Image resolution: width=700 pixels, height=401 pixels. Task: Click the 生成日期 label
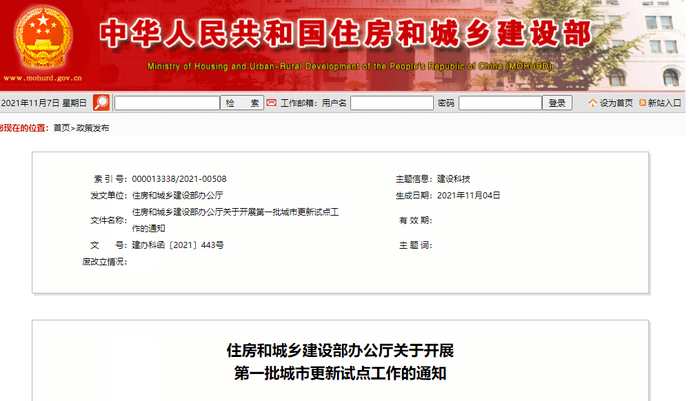[x=414, y=196]
